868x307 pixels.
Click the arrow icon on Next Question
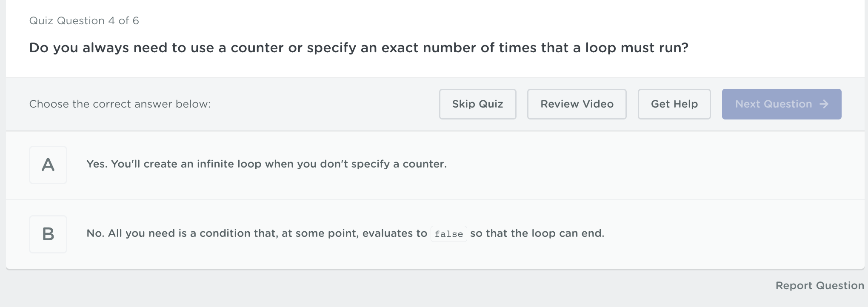click(x=824, y=104)
